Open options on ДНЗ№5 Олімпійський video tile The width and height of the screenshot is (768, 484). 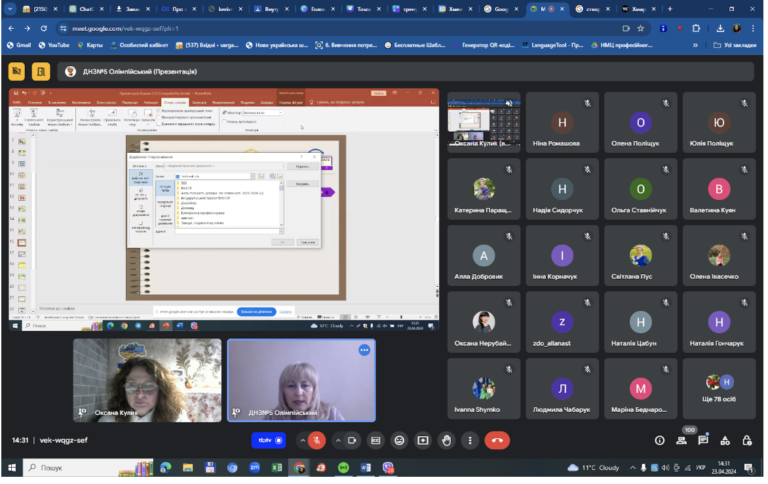coord(364,350)
